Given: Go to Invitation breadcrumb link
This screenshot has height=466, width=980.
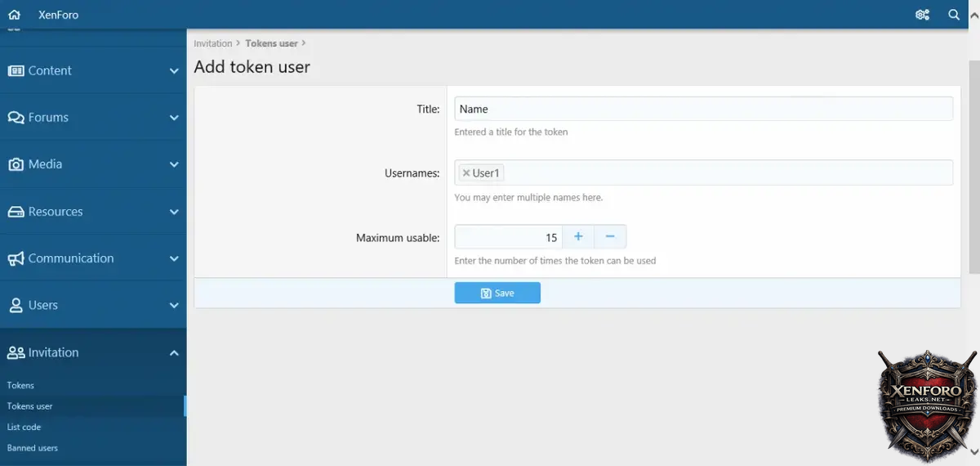Looking at the screenshot, I should point(213,43).
